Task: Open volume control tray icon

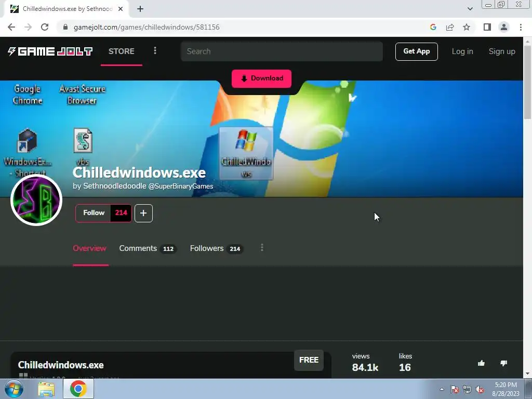Action: [x=480, y=390]
